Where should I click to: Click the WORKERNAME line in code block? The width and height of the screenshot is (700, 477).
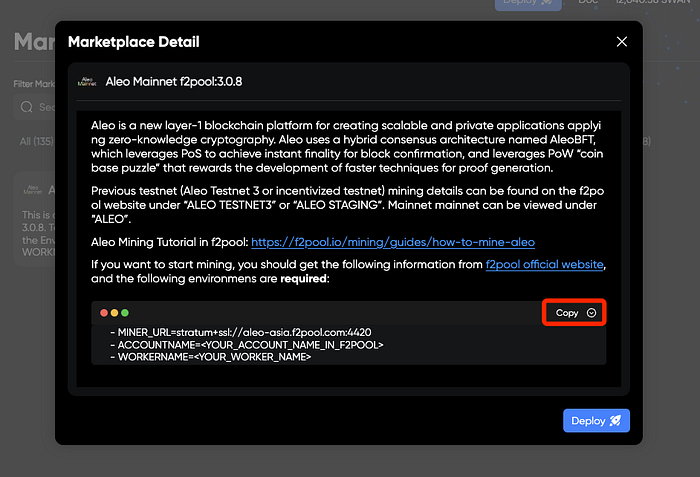tap(211, 356)
